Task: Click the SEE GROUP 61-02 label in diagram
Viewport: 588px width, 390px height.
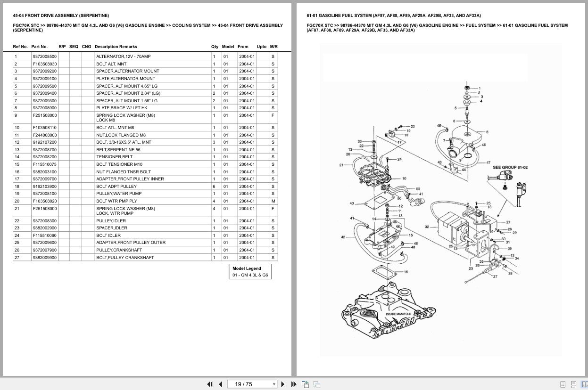Action: coord(510,167)
